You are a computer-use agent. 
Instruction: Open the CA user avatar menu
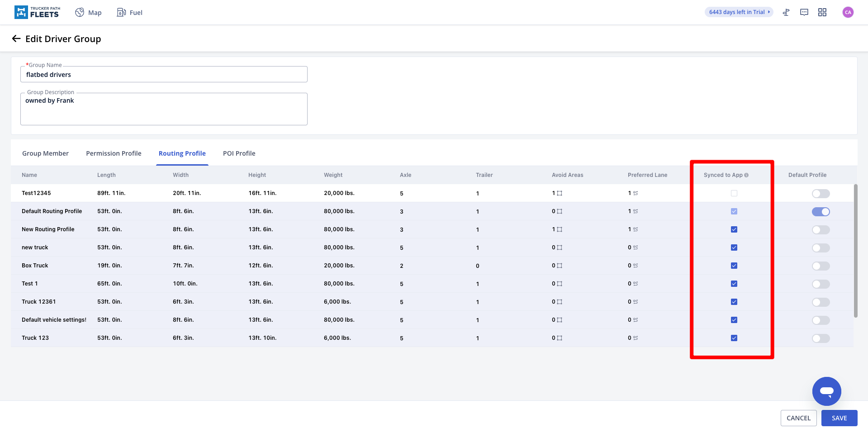pyautogui.click(x=848, y=12)
